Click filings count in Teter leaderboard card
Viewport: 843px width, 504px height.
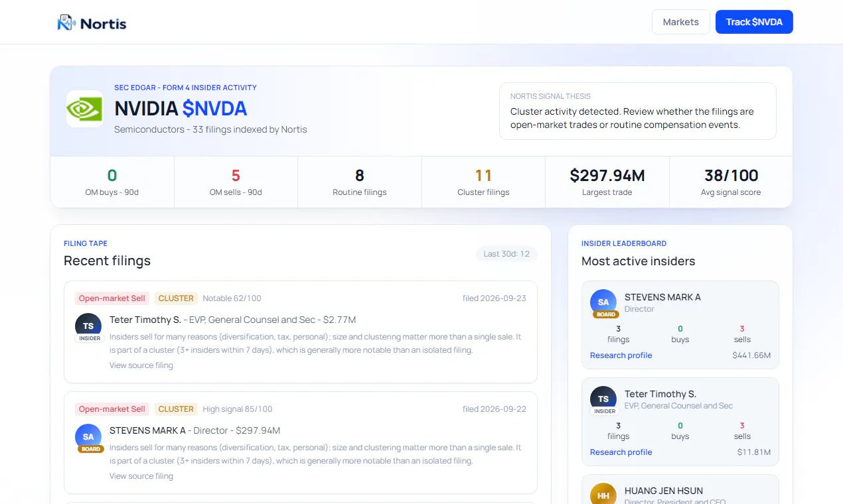[x=618, y=425]
